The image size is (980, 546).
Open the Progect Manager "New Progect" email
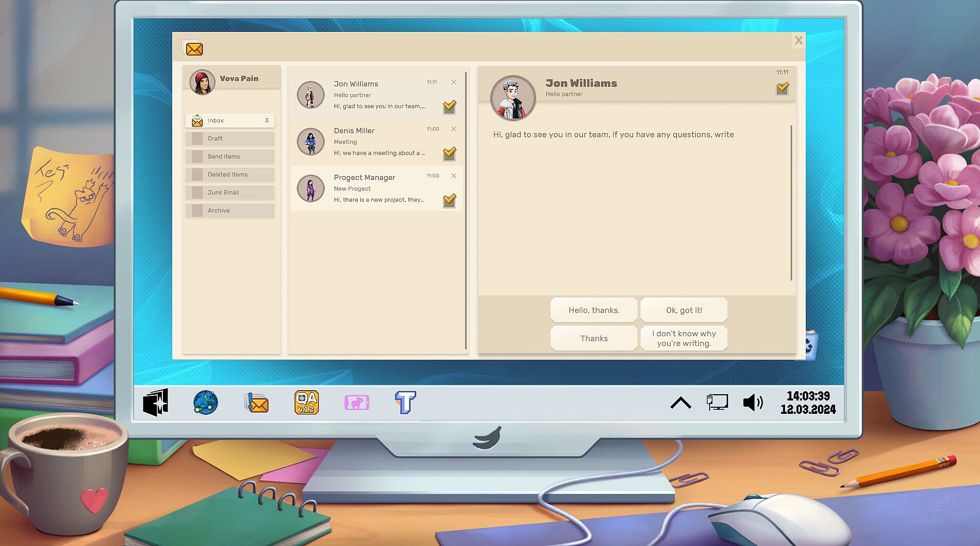point(376,189)
